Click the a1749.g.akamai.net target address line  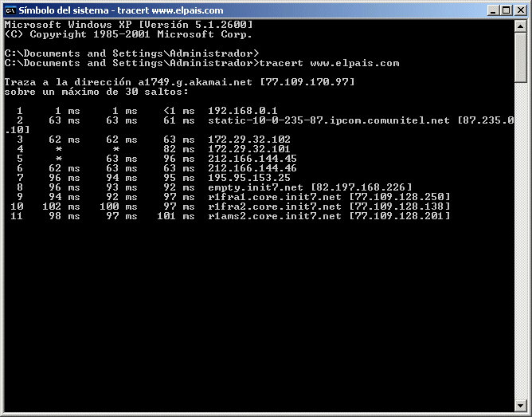179,82
